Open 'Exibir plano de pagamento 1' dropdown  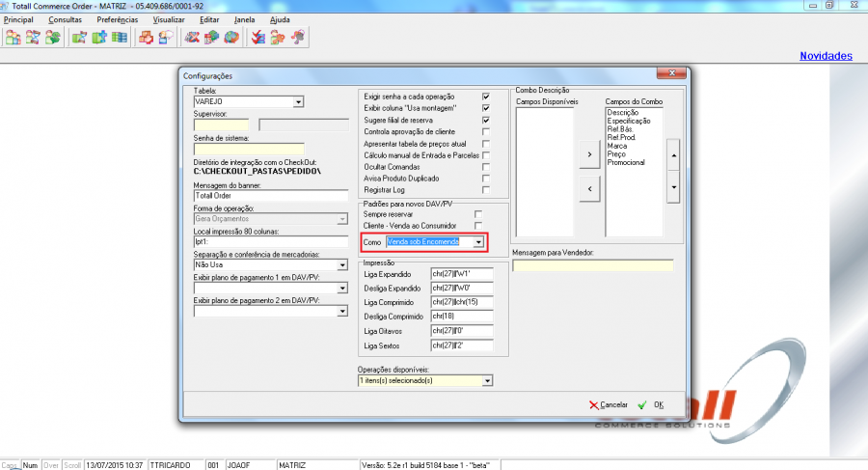(x=342, y=289)
